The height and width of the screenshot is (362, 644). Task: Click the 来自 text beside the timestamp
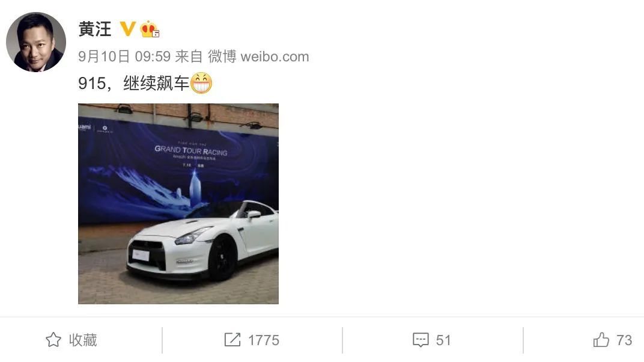(x=189, y=57)
